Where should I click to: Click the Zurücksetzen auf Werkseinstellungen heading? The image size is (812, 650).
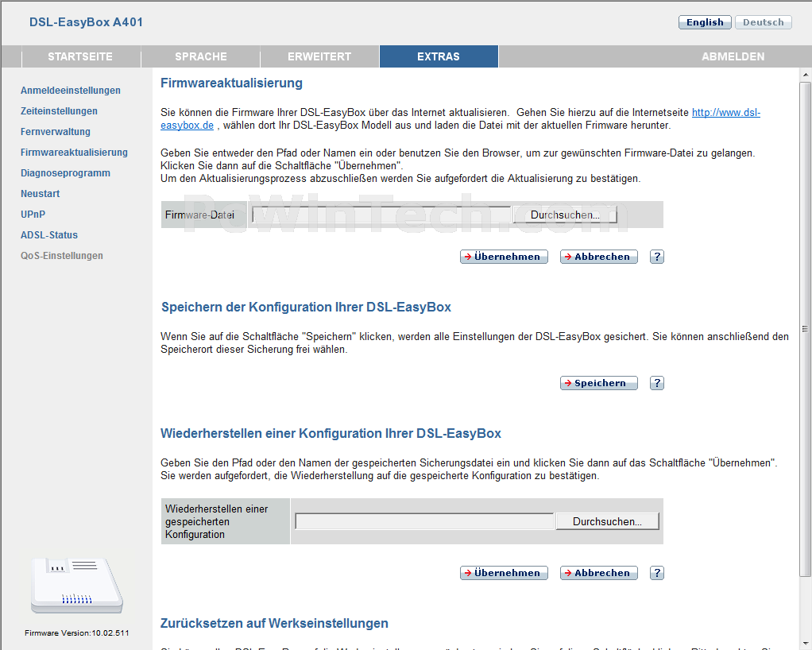pyautogui.click(x=274, y=623)
